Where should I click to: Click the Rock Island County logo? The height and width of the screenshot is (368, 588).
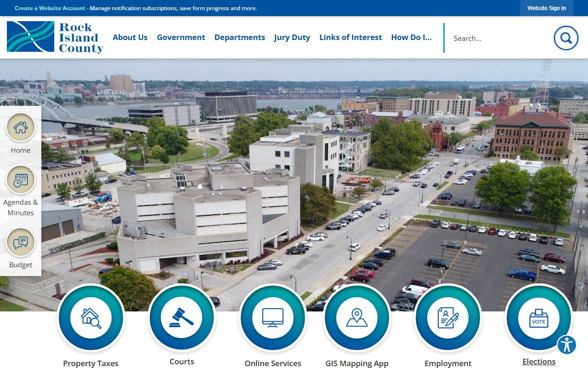coord(55,37)
